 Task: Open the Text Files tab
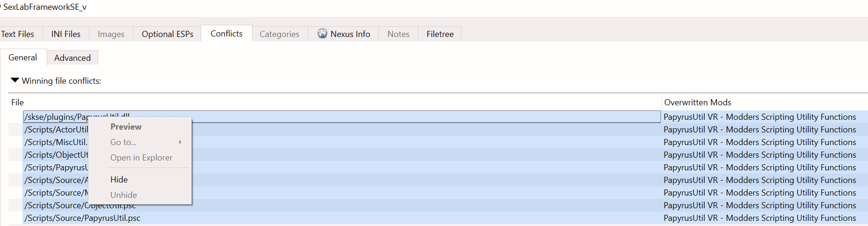(18, 34)
